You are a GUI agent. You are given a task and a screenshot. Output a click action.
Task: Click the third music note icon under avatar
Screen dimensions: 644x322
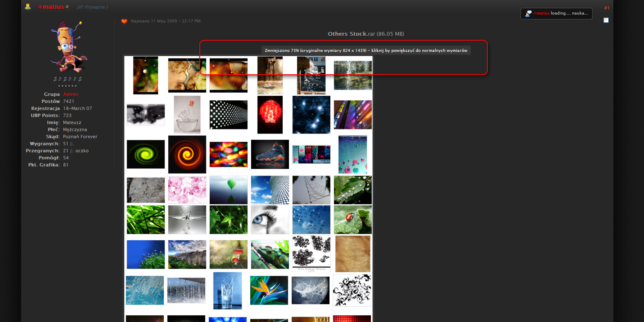pyautogui.click(x=65, y=79)
